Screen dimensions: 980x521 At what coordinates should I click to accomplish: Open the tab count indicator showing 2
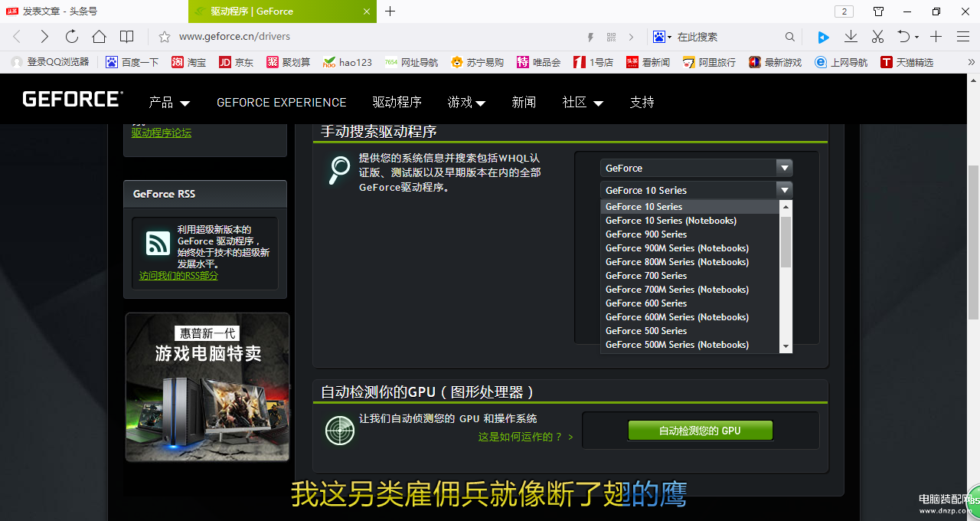pyautogui.click(x=844, y=11)
